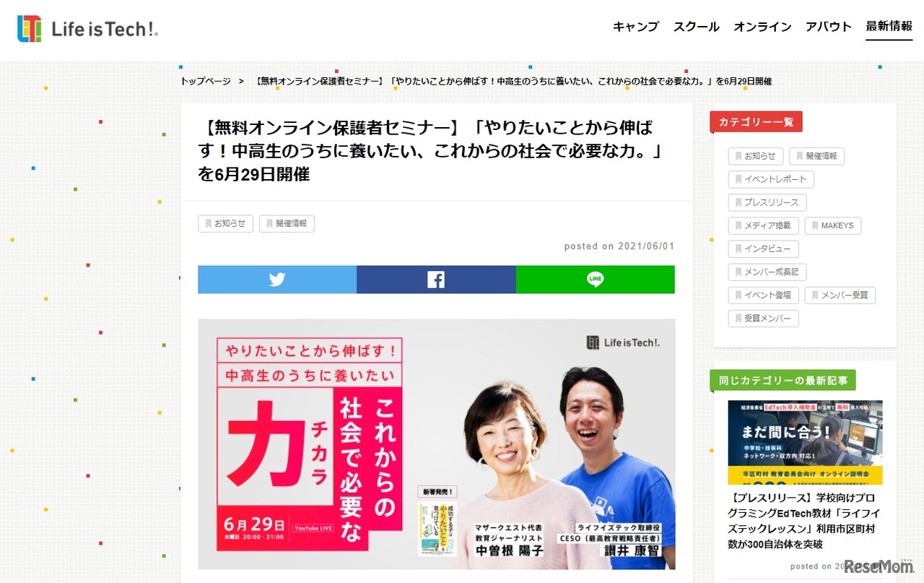This screenshot has width=924, height=583.
Task: Select the イベント登壇 category
Action: (x=763, y=295)
